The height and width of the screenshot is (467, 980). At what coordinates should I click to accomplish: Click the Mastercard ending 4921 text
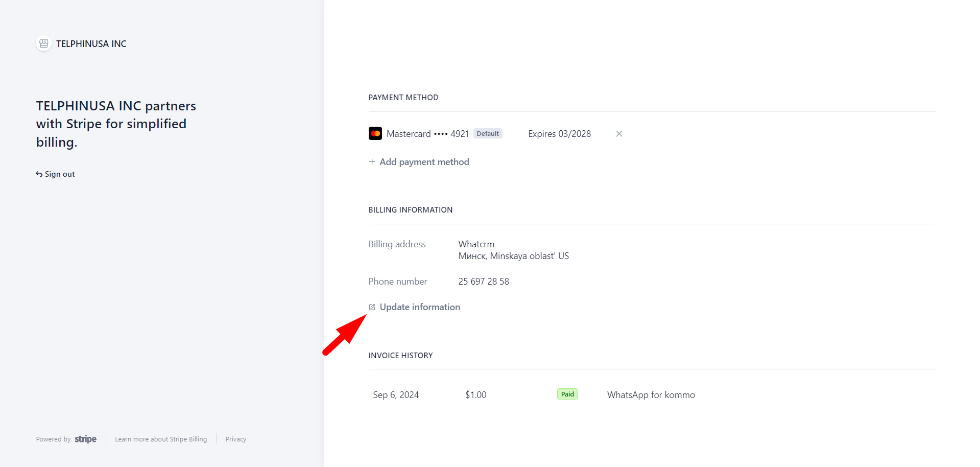click(427, 134)
